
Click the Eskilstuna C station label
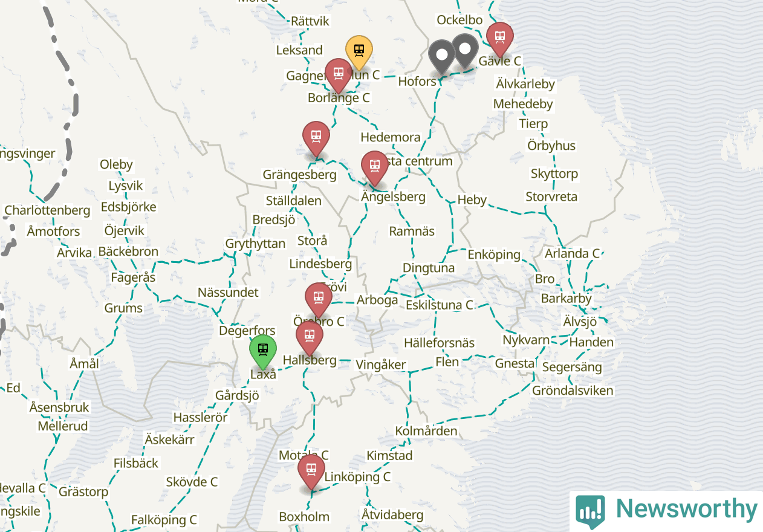coord(440,305)
